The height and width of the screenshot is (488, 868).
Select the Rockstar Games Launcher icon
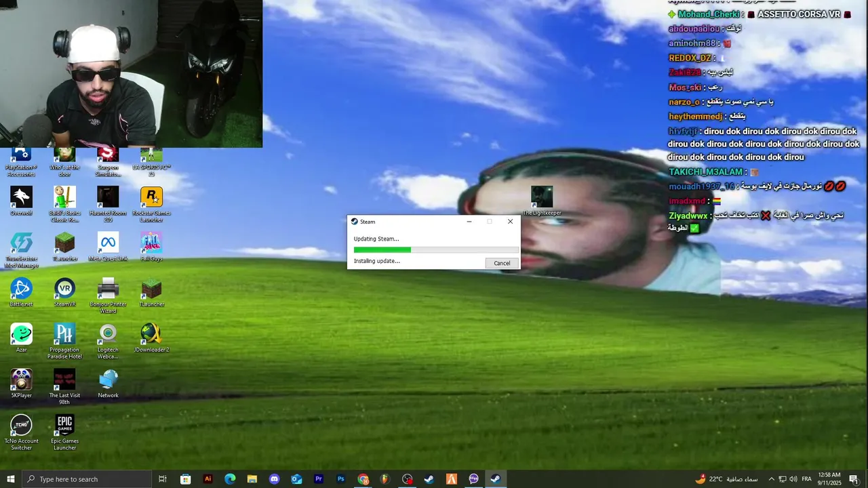[151, 205]
